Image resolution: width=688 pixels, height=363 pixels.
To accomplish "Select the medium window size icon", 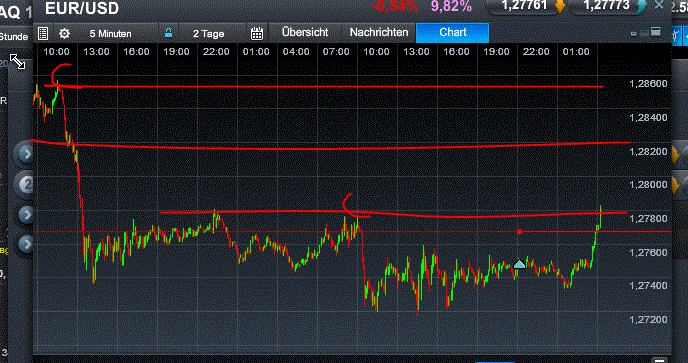I will click(x=644, y=33).
